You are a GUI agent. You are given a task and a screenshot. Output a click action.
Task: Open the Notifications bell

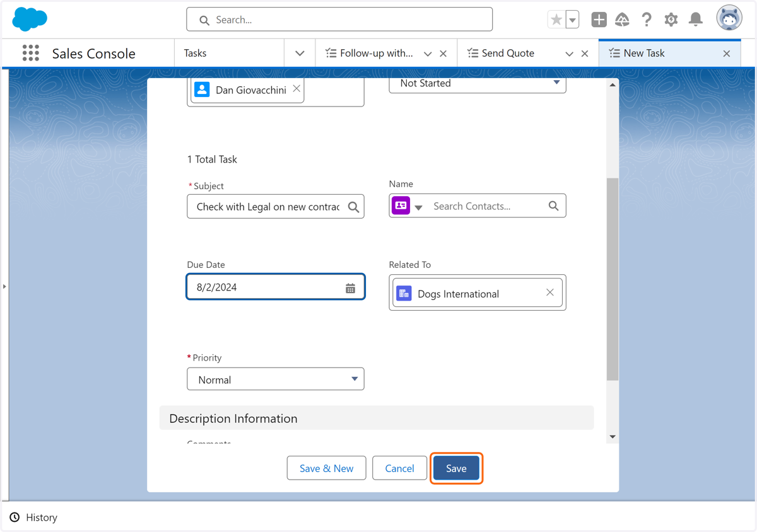pos(695,20)
